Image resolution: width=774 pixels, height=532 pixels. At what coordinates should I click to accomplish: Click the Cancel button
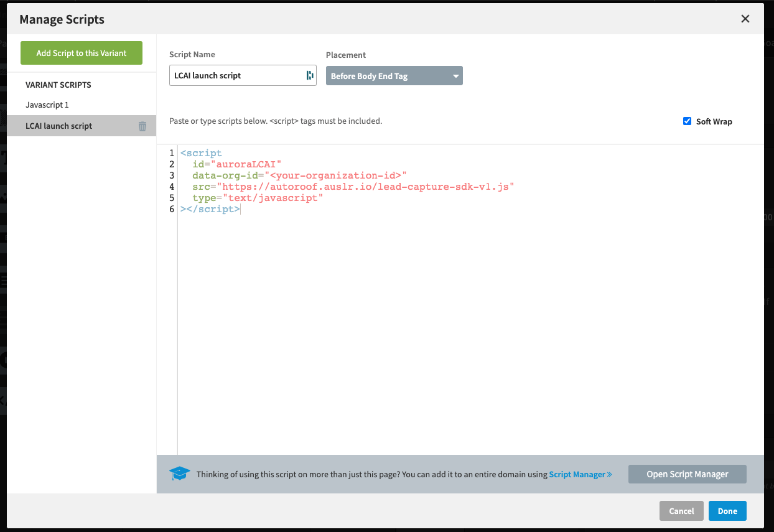click(x=681, y=511)
